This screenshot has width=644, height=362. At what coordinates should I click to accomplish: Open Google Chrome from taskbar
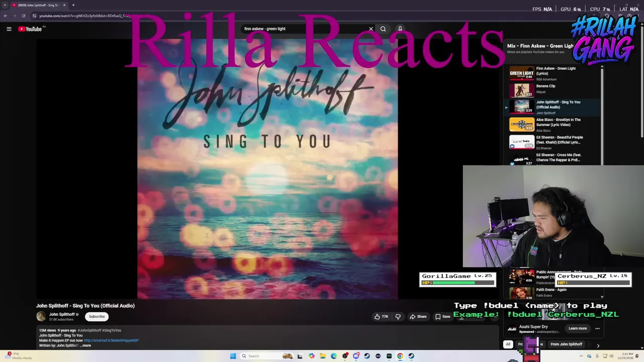(x=400, y=356)
